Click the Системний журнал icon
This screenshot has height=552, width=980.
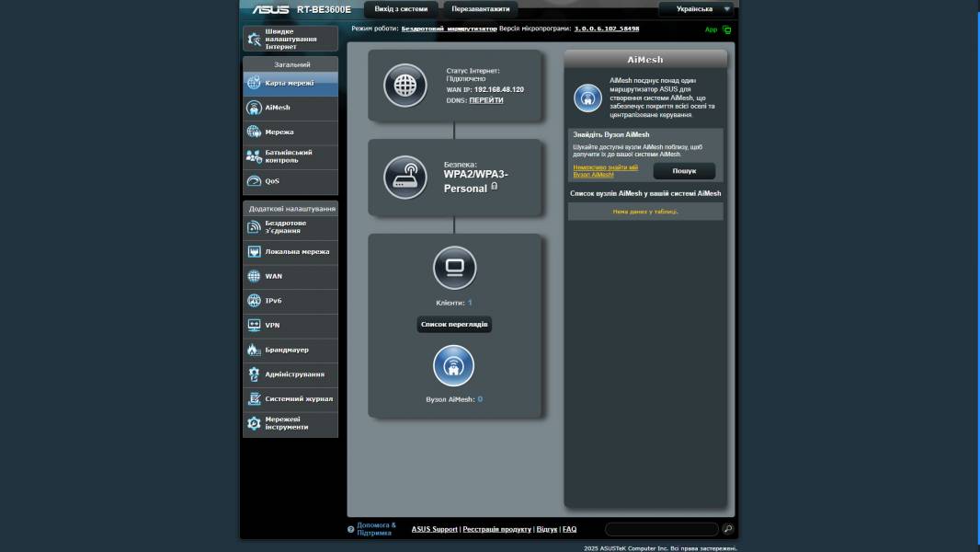[254, 398]
